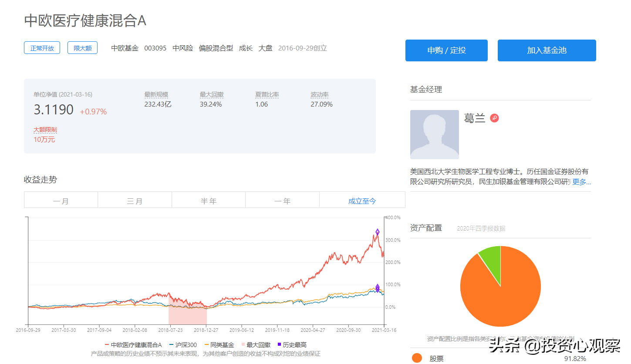Image resolution: width=631 pixels, height=364 pixels.
Task: Click the yellow 同类基金 legend marker icon
Action: [206, 344]
